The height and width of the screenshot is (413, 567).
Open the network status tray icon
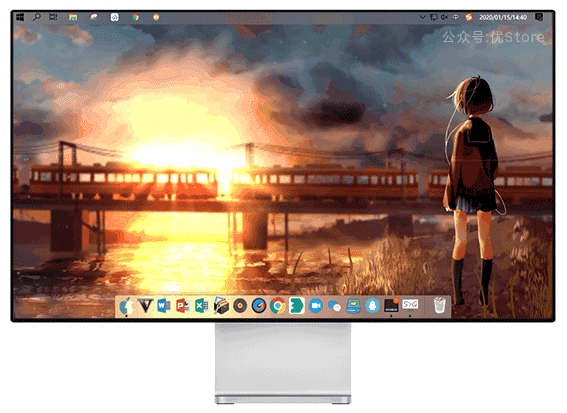click(x=434, y=17)
